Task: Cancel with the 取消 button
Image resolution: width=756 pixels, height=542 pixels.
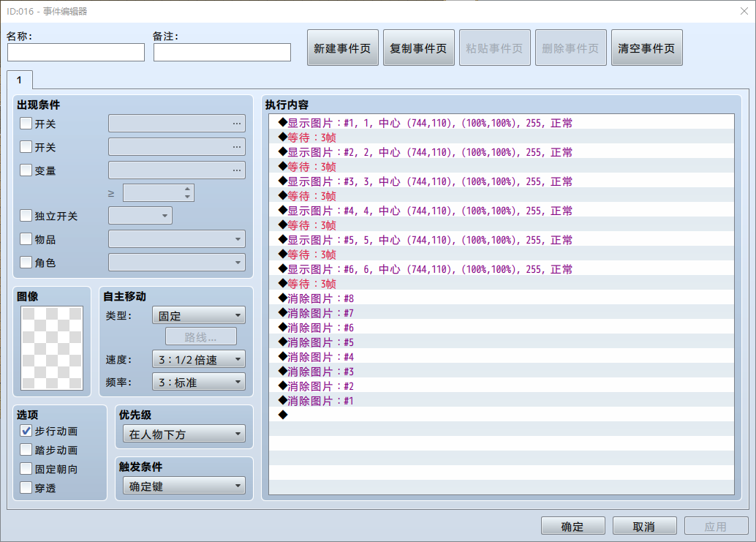Action: click(644, 526)
